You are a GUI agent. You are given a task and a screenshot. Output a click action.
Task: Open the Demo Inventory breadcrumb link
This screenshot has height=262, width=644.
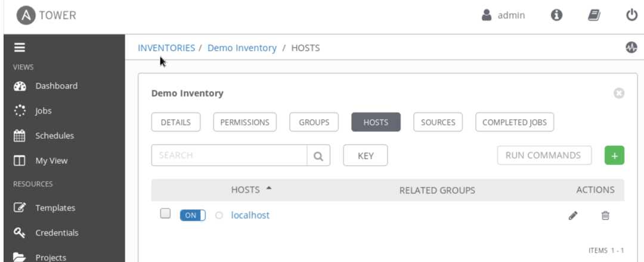point(242,48)
